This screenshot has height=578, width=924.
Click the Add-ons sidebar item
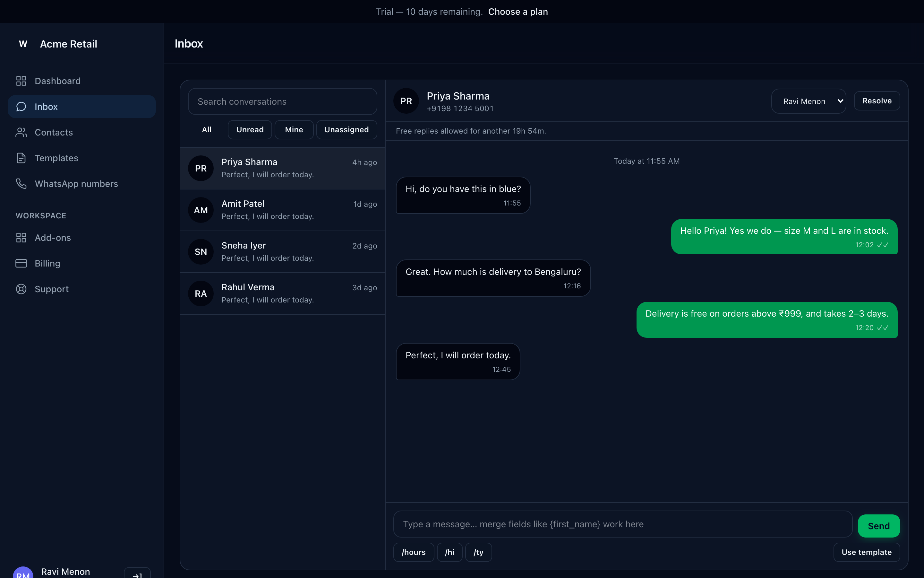(82, 237)
